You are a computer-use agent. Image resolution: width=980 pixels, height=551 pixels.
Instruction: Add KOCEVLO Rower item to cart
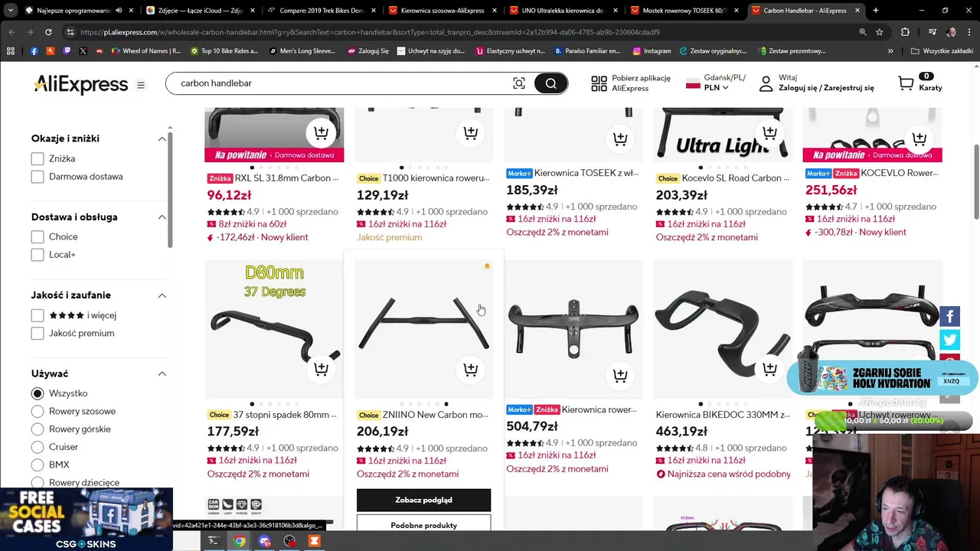pyautogui.click(x=920, y=139)
